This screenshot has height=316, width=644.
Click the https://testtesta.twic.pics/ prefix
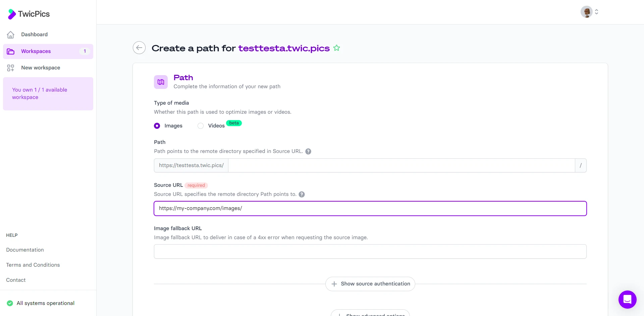point(191,165)
